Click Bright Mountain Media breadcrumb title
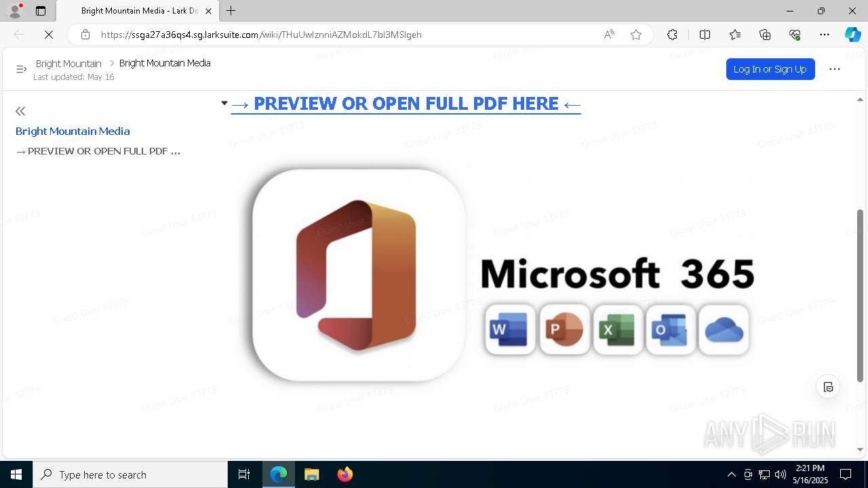868x488 pixels. 165,63
